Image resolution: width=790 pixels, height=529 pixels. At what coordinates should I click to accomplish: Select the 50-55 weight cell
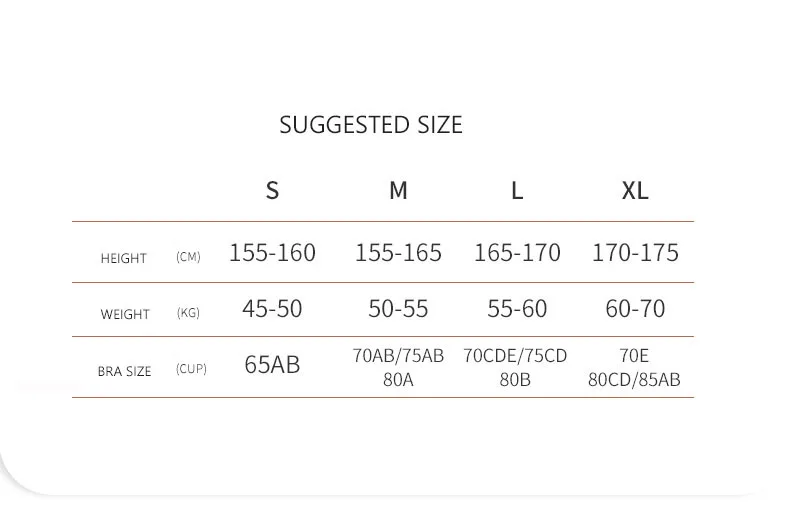(398, 309)
